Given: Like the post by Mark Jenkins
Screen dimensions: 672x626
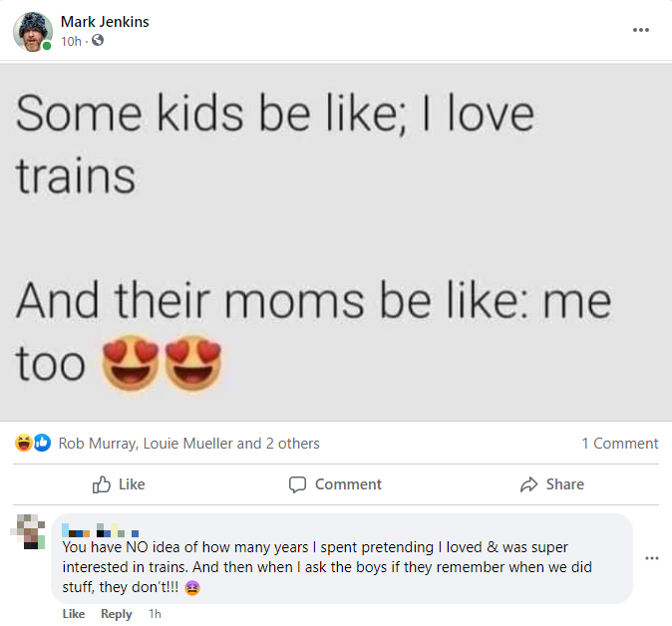Looking at the screenshot, I should [x=119, y=484].
